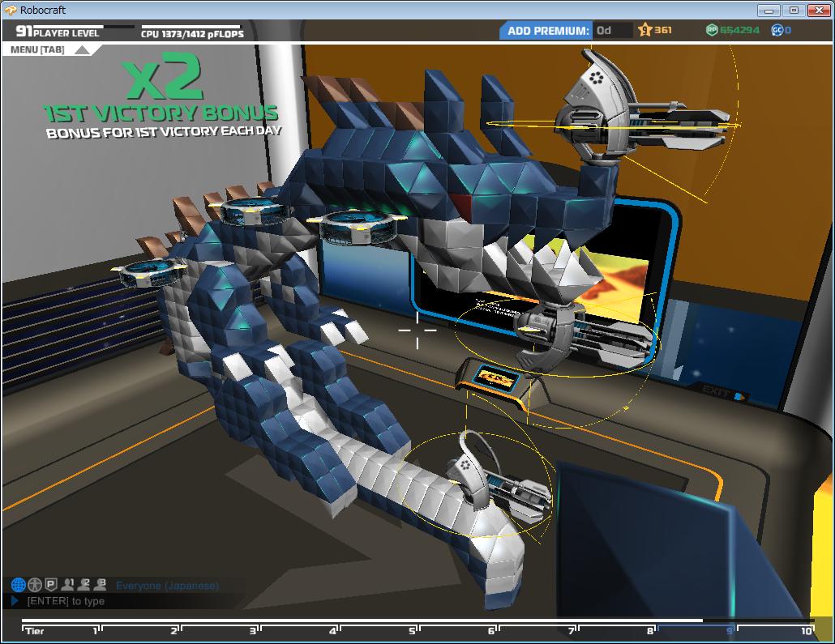The image size is (835, 644).
Task: Click the [ENTER] to type chat field
Action: (66, 601)
